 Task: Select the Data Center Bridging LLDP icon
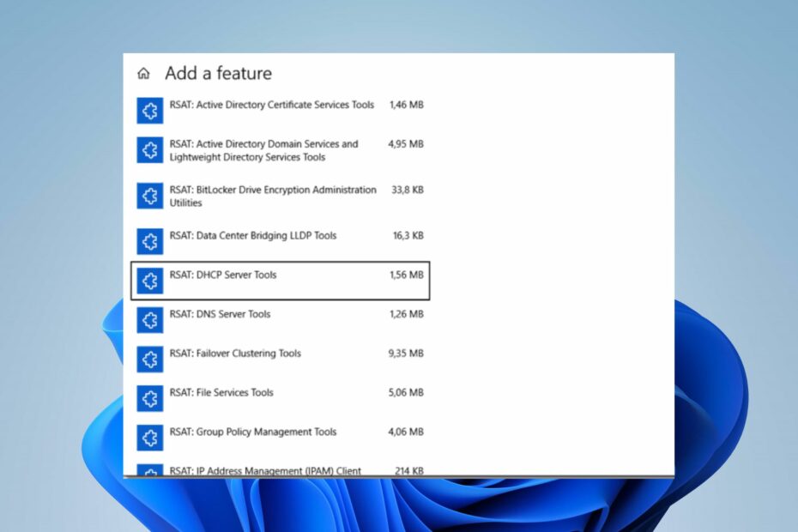[149, 241]
